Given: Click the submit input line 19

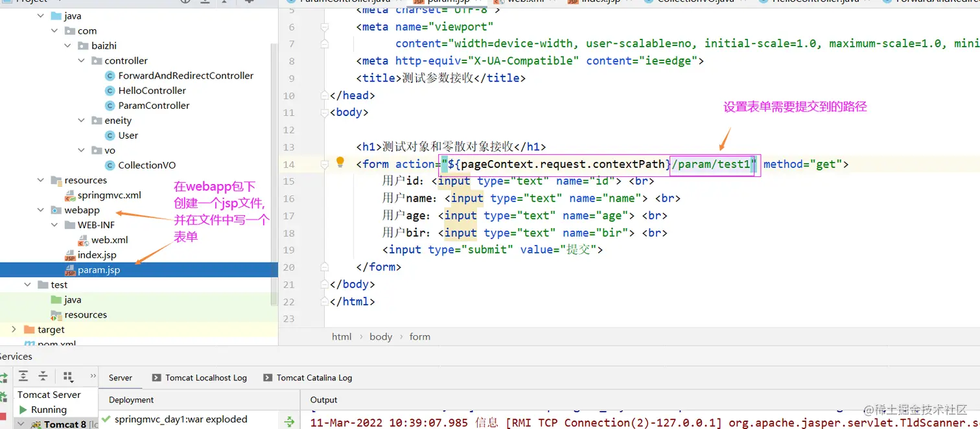Looking at the screenshot, I should tap(493, 250).
